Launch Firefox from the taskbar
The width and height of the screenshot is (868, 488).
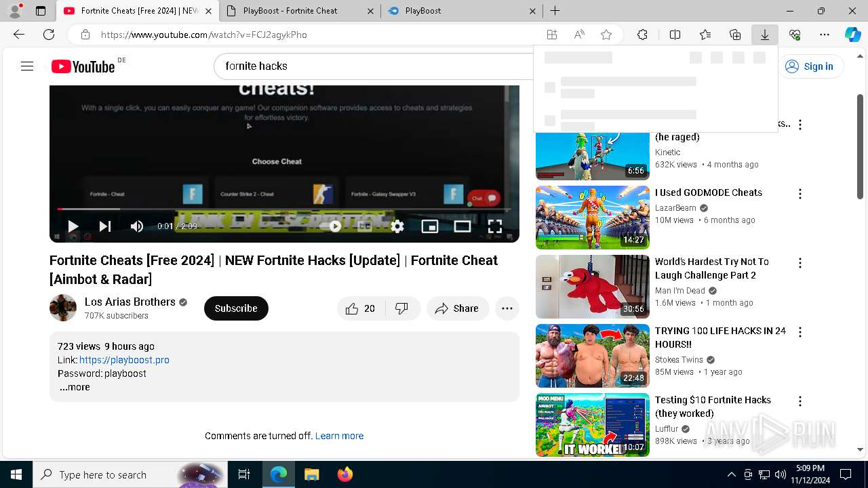click(344, 474)
